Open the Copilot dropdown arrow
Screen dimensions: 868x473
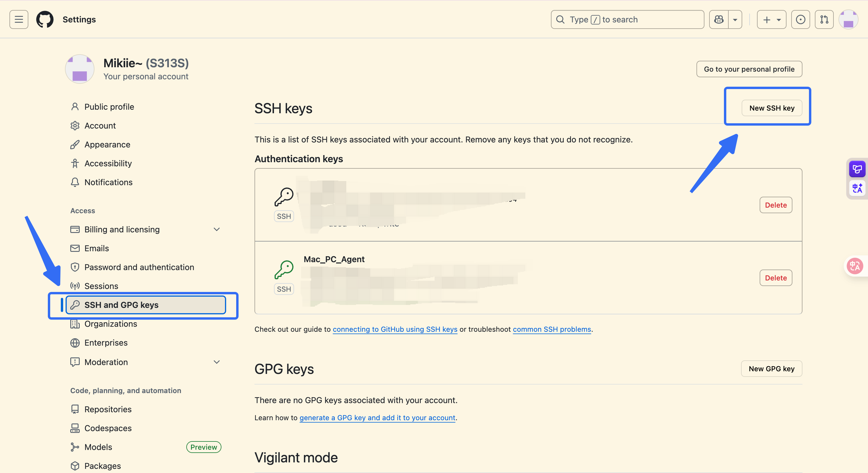pos(735,19)
